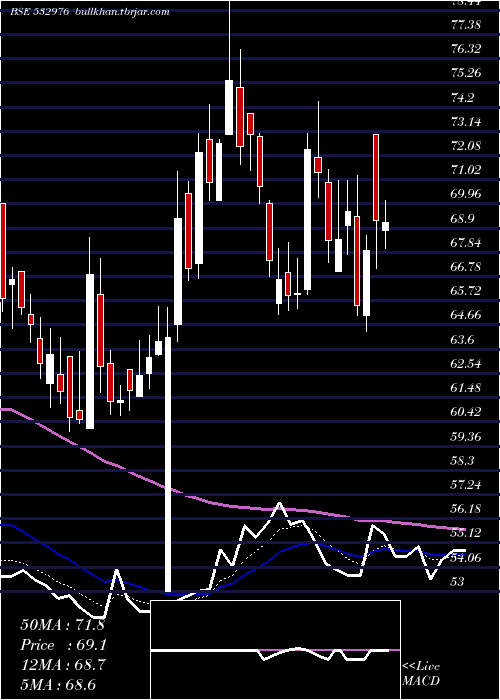Click the 73.14 price axis label
The width and height of the screenshot is (500, 700).
tap(466, 121)
